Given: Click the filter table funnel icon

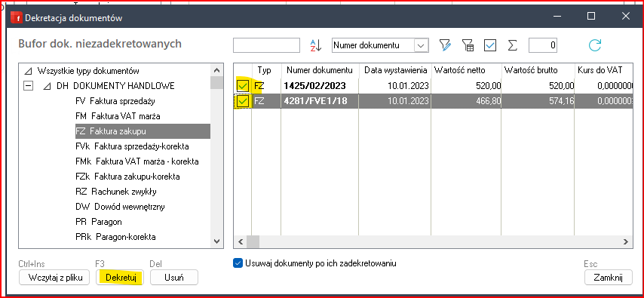Looking at the screenshot, I should pos(468,45).
